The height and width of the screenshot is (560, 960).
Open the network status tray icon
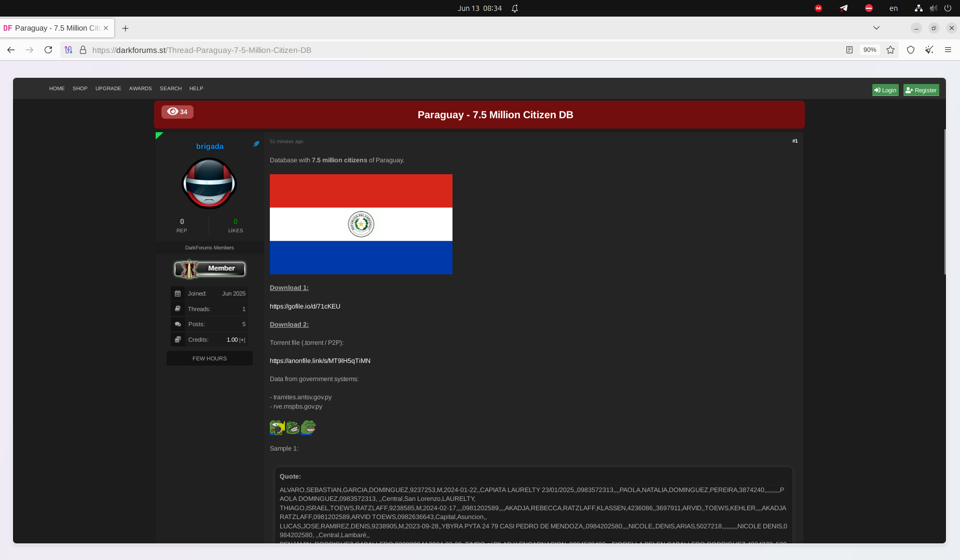click(x=918, y=8)
